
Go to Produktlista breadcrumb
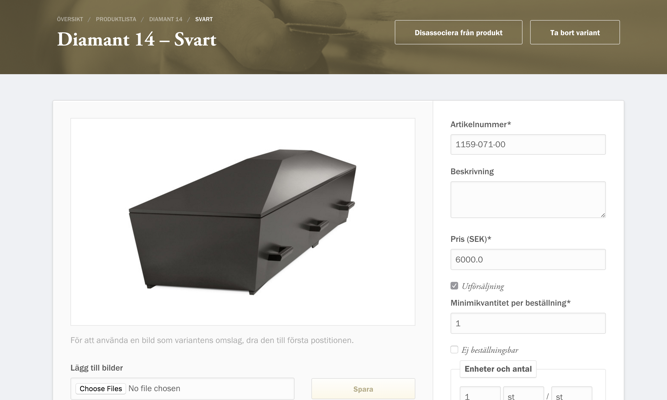(116, 19)
